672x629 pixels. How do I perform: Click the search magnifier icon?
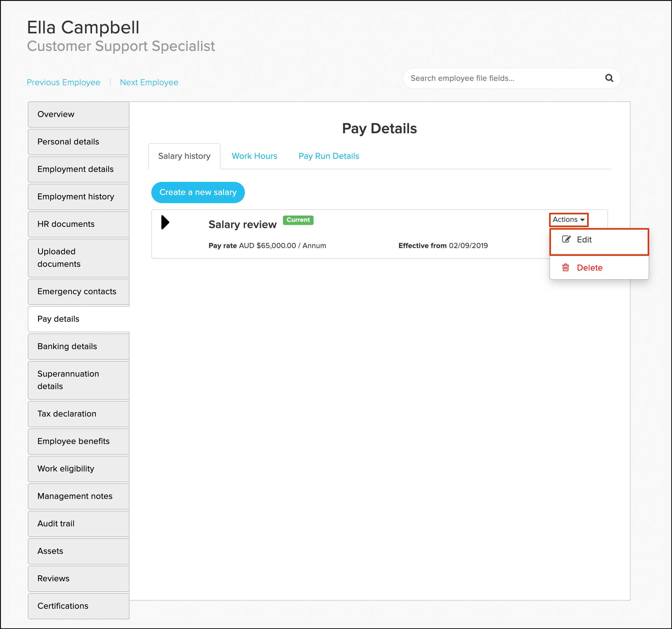pos(609,78)
